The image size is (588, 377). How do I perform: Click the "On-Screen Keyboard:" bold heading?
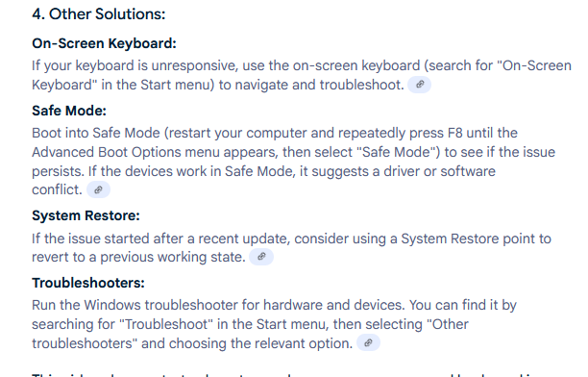pos(105,43)
